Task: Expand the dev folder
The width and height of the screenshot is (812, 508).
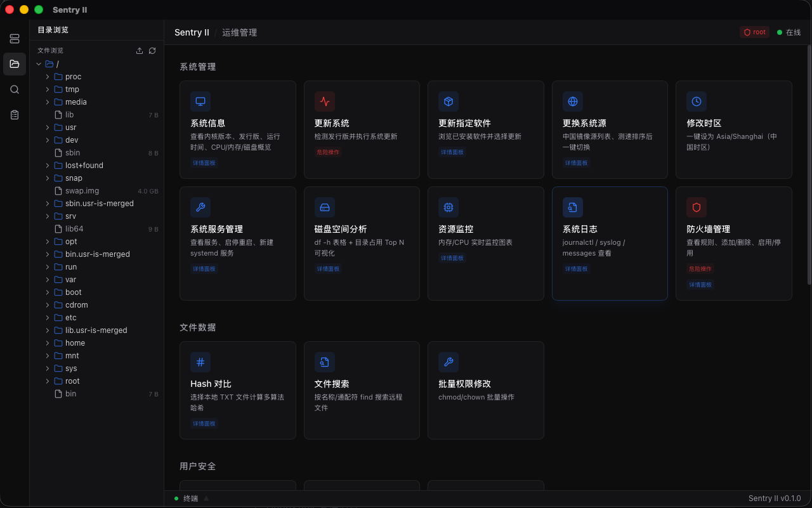Action: pos(48,140)
